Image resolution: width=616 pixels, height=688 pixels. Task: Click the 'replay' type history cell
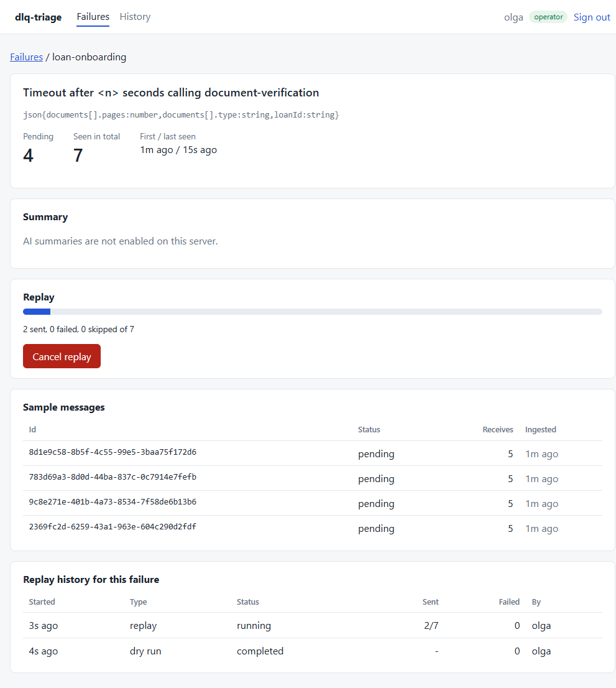[x=144, y=626]
